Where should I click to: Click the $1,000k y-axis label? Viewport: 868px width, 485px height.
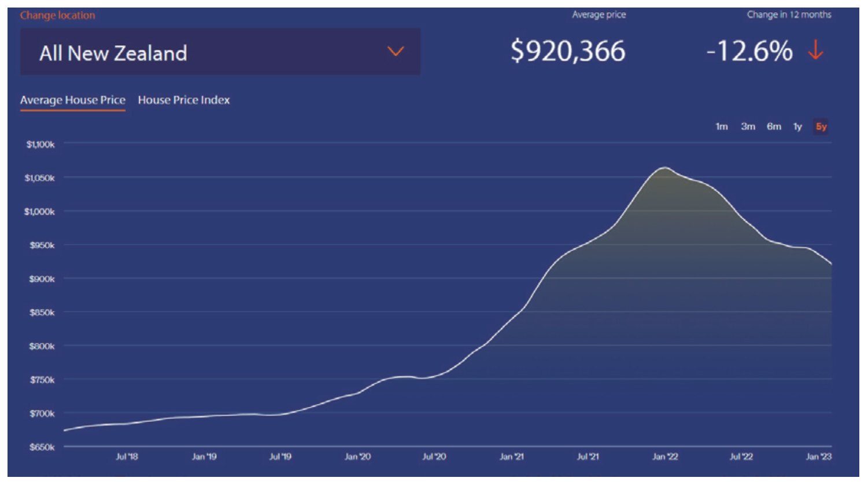pos(39,212)
